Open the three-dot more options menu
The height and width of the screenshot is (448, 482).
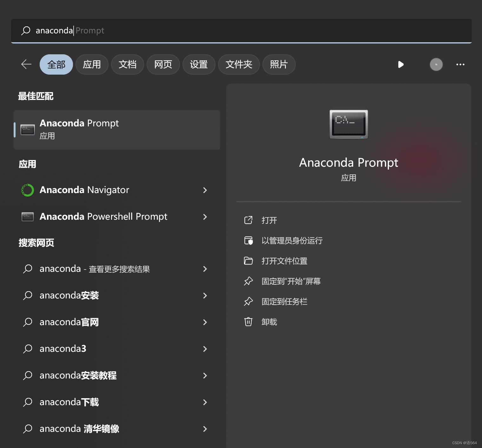tap(460, 64)
